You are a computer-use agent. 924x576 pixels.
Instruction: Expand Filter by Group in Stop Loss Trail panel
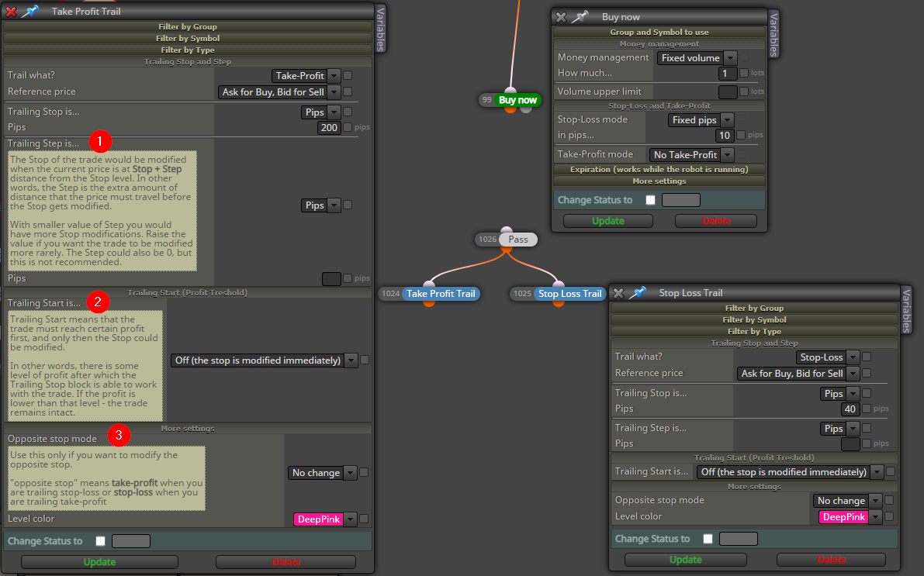(x=754, y=308)
